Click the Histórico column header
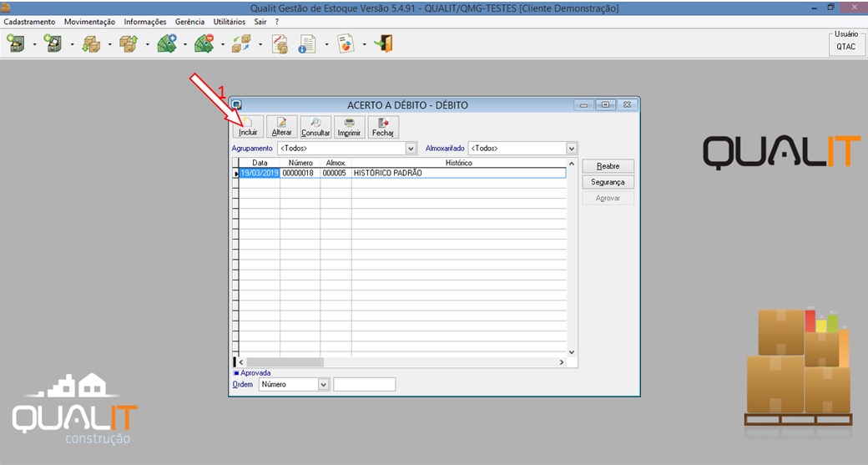 tap(459, 163)
